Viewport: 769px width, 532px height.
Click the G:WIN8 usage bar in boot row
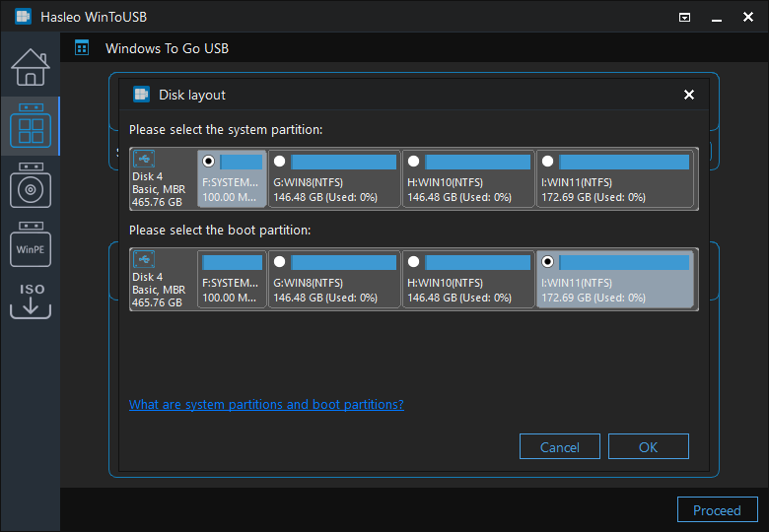344,262
